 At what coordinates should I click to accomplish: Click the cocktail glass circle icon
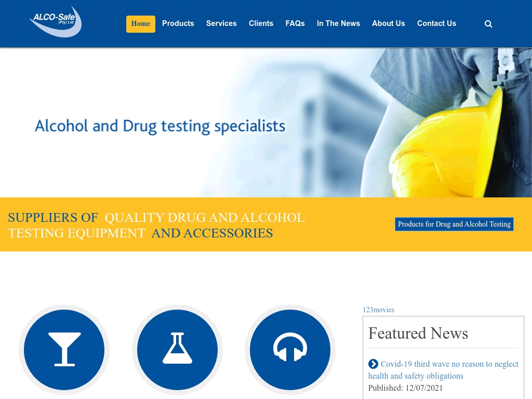[64, 350]
